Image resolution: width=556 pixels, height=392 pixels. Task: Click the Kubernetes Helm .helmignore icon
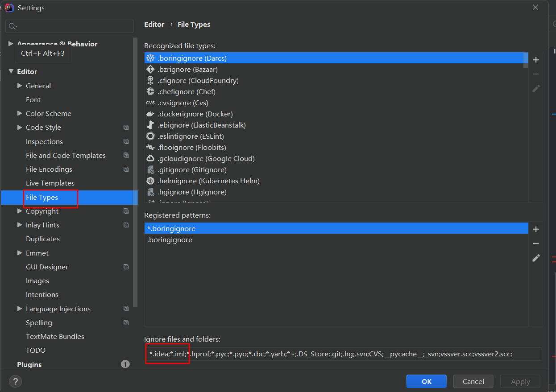pos(150,181)
